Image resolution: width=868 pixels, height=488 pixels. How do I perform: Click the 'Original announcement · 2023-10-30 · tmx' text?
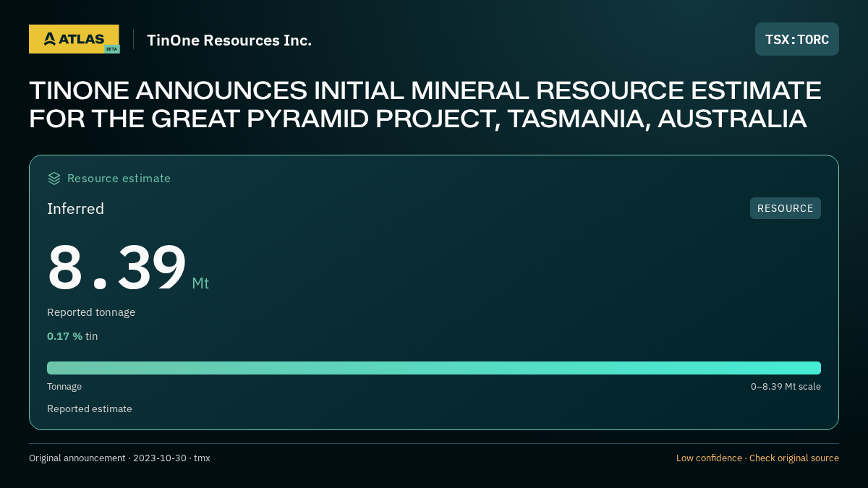(x=119, y=458)
